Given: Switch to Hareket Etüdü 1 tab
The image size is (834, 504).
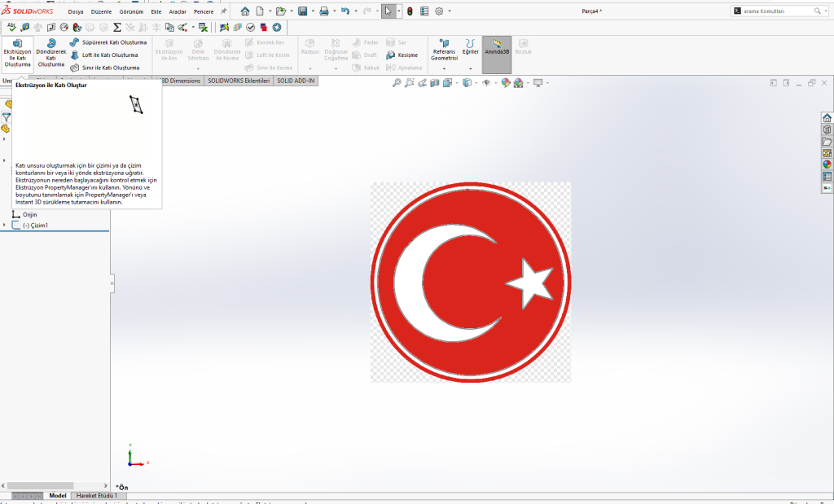Looking at the screenshot, I should click(x=97, y=495).
